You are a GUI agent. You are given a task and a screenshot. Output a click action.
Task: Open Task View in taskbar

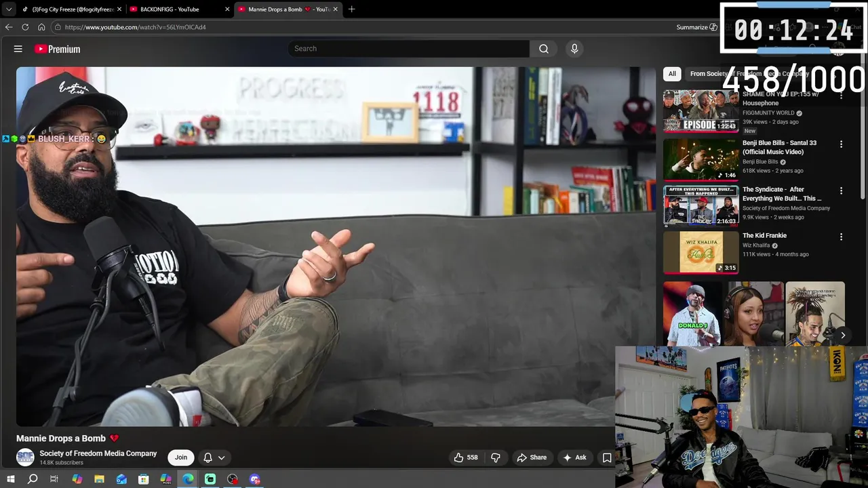click(54, 479)
